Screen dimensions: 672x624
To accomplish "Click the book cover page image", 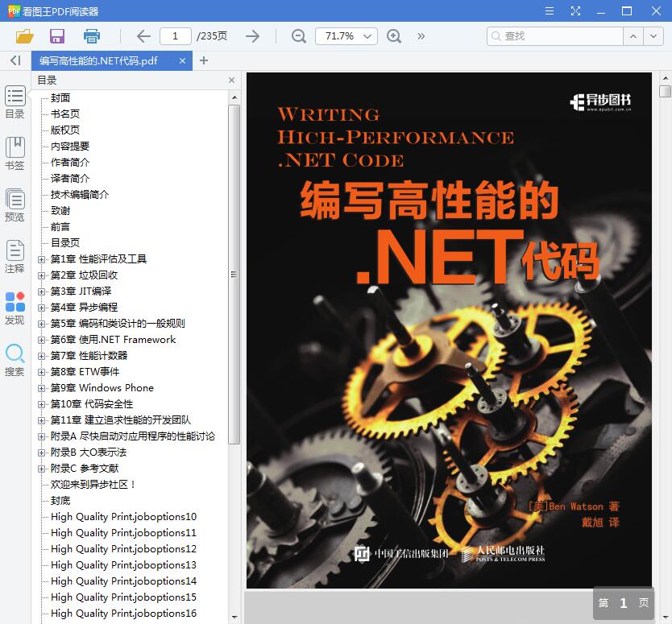I will click(449, 330).
